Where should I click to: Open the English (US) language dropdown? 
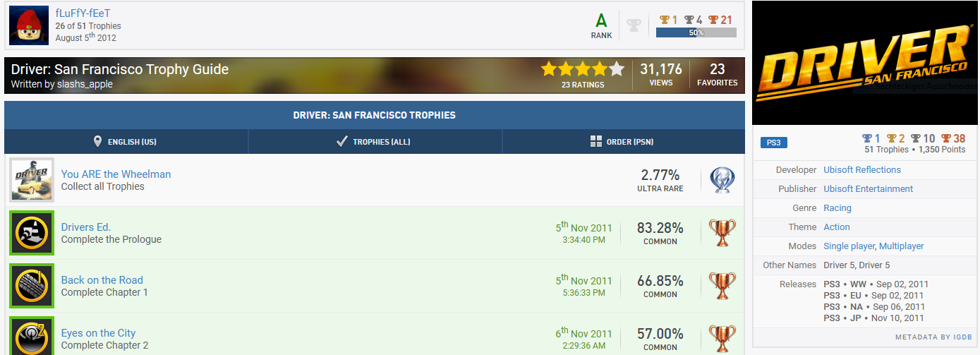(126, 142)
